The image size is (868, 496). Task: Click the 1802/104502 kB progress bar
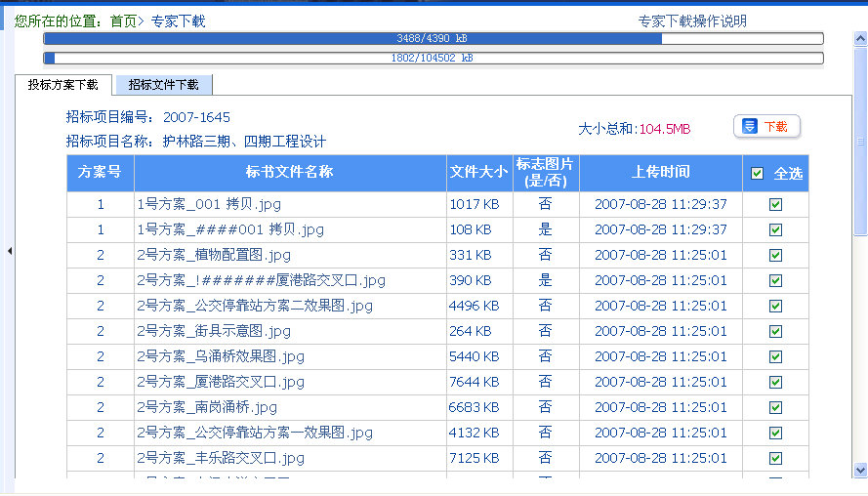[434, 58]
